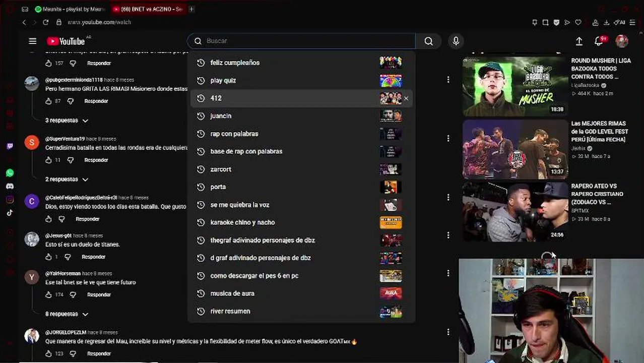Reload the page with the browser refresh icon

coord(45,22)
